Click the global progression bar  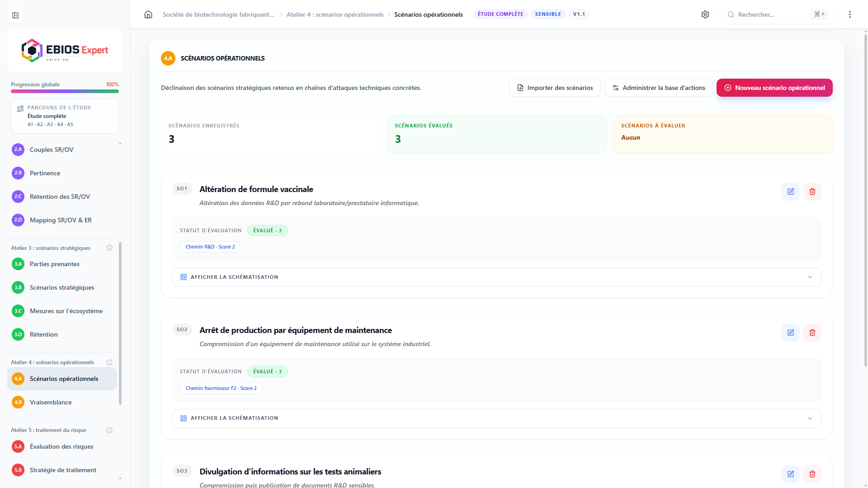click(65, 91)
